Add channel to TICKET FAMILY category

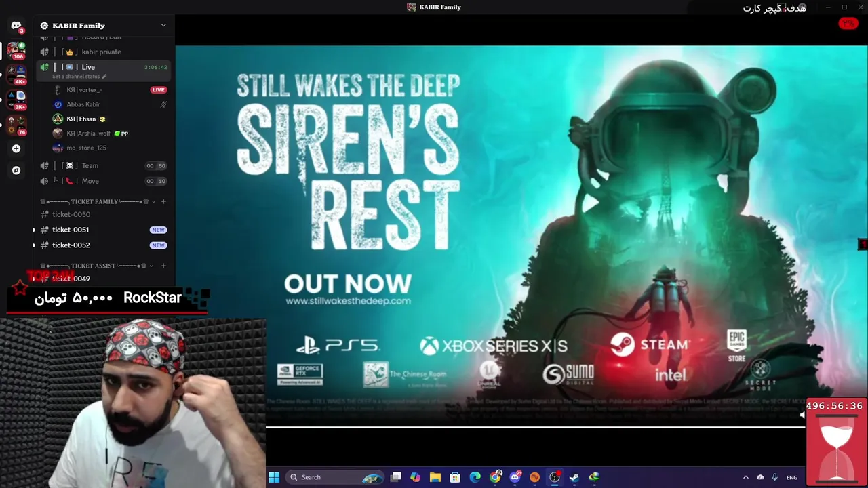click(x=163, y=201)
